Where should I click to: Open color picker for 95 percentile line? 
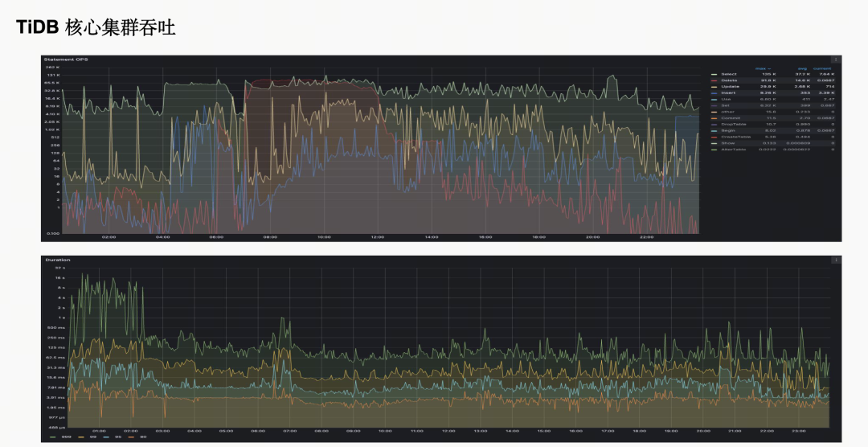(106, 437)
